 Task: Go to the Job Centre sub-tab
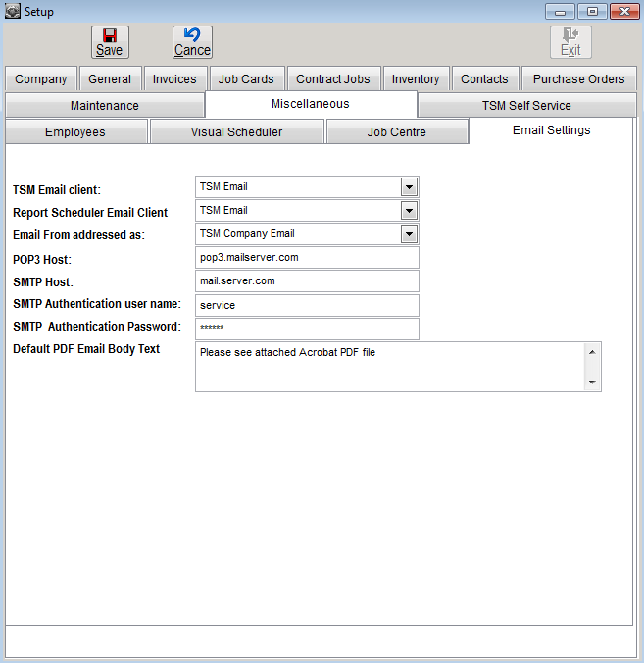[x=396, y=132]
